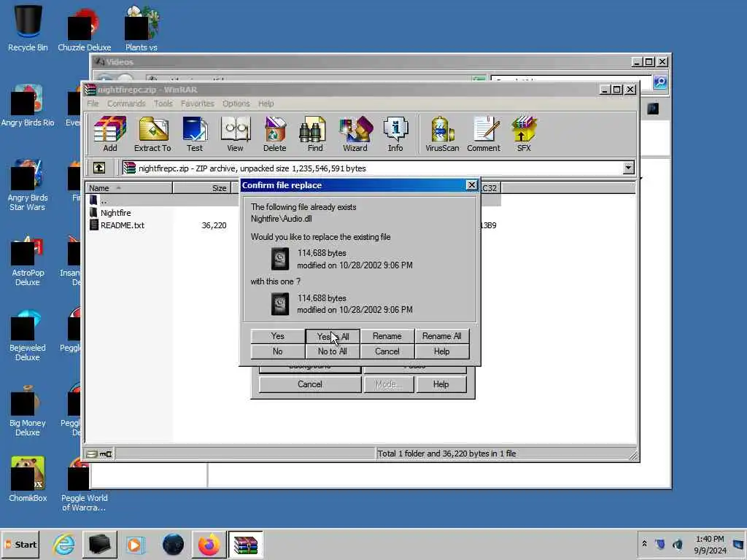Click the volume icon in system tray

click(x=677, y=544)
